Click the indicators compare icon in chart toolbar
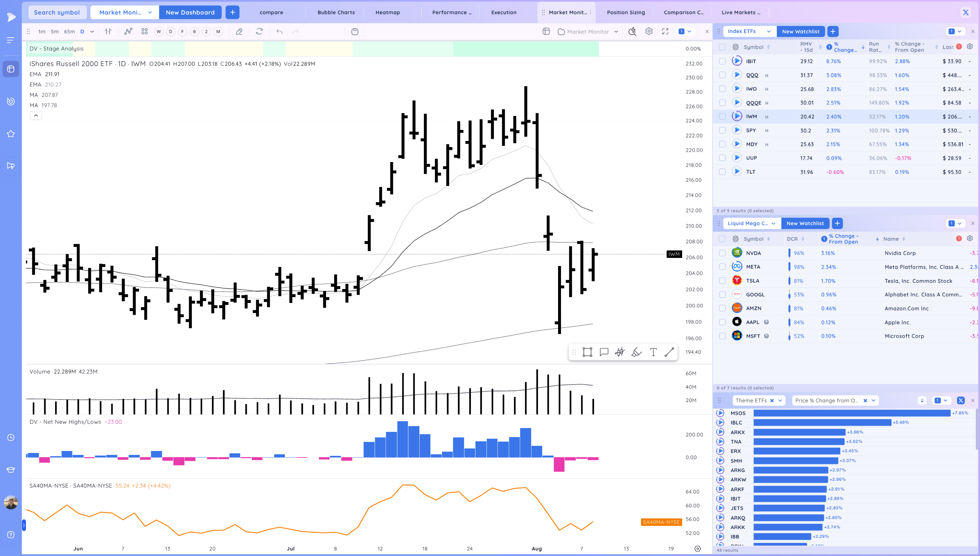Viewport: 980px width, 556px height. click(128, 31)
